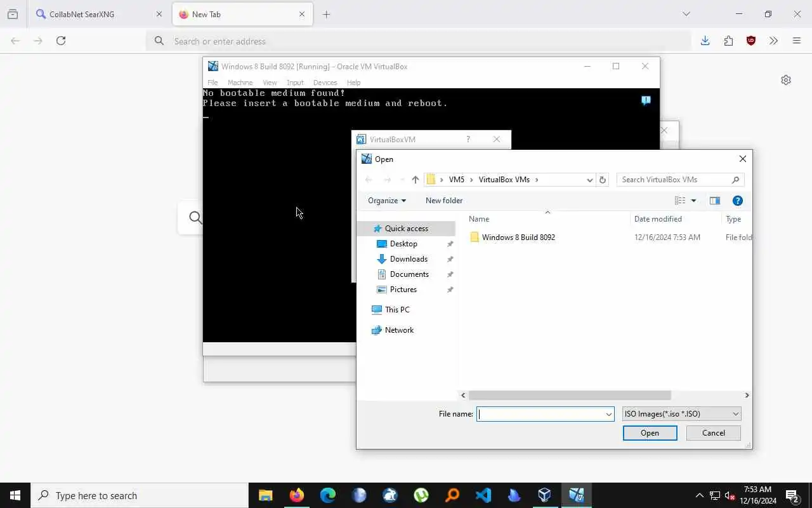Screen dimensions: 812x508
Task: Go up one folder level in the Open dialog
Action: 416,180
